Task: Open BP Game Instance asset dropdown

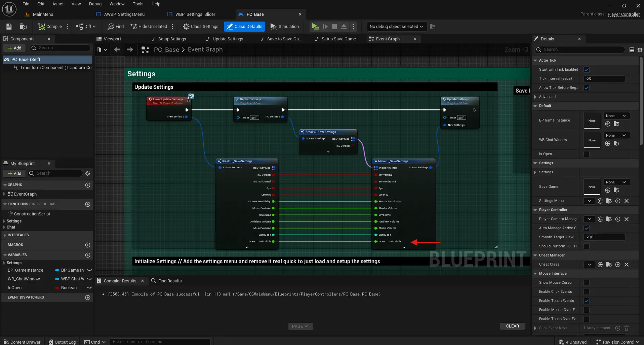Action: (616, 116)
